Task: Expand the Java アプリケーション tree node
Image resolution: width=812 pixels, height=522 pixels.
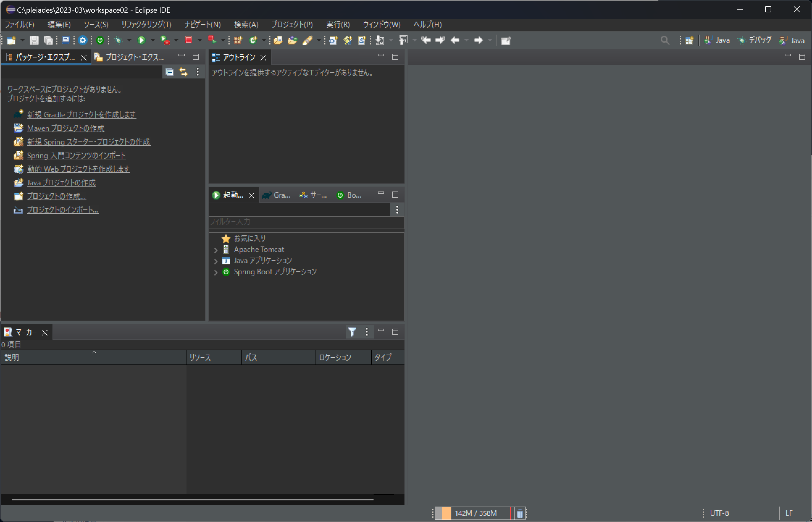Action: pyautogui.click(x=216, y=261)
